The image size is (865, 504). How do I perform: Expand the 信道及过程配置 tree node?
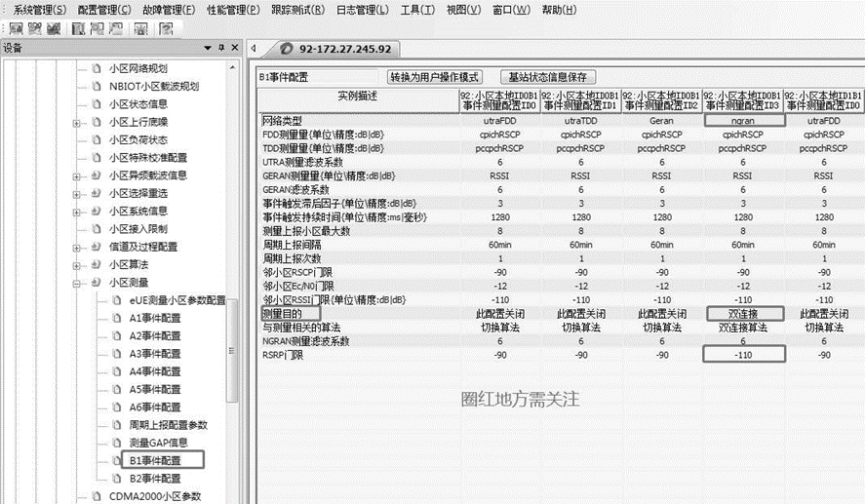pyautogui.click(x=77, y=248)
